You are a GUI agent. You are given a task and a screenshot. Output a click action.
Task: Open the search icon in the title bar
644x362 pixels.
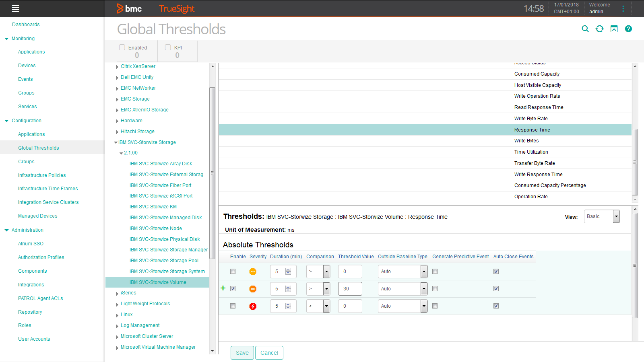click(585, 29)
